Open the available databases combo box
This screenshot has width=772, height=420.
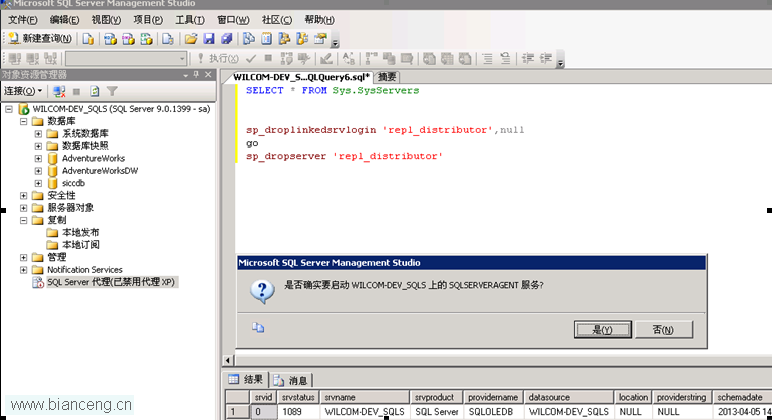126,59
